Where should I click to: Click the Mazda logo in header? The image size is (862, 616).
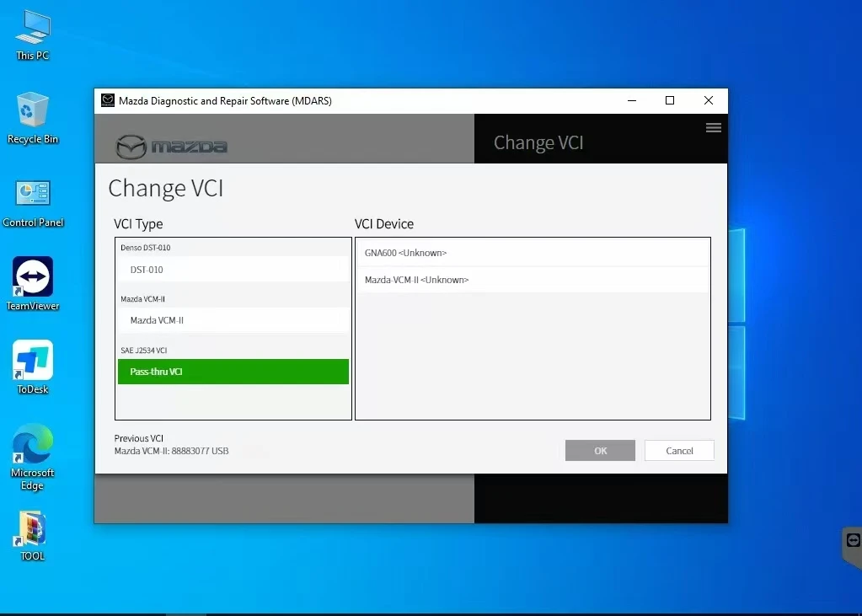click(172, 147)
